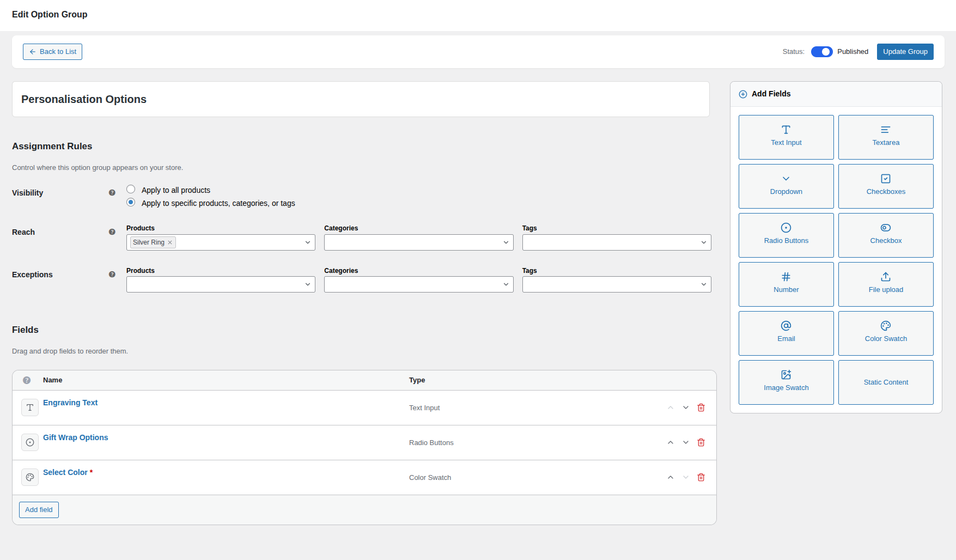The width and height of the screenshot is (956, 560).
Task: Add a Radio Buttons field
Action: [x=786, y=235]
